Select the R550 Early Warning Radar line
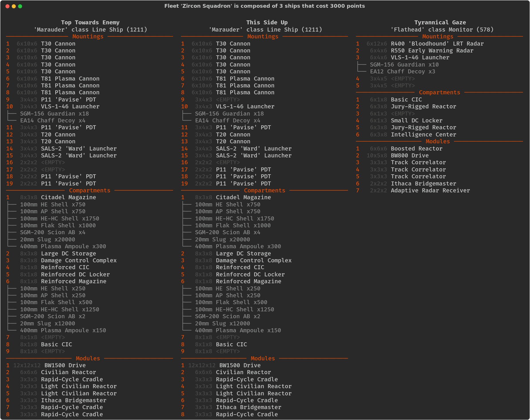This screenshot has width=530, height=420. 432,50
